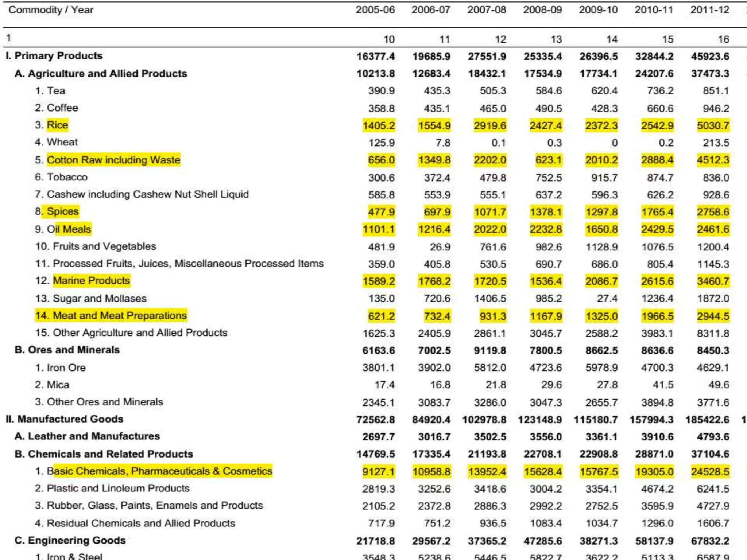Click Manufactured Goods value 185422.6
This screenshot has width=747, height=560.
click(707, 420)
